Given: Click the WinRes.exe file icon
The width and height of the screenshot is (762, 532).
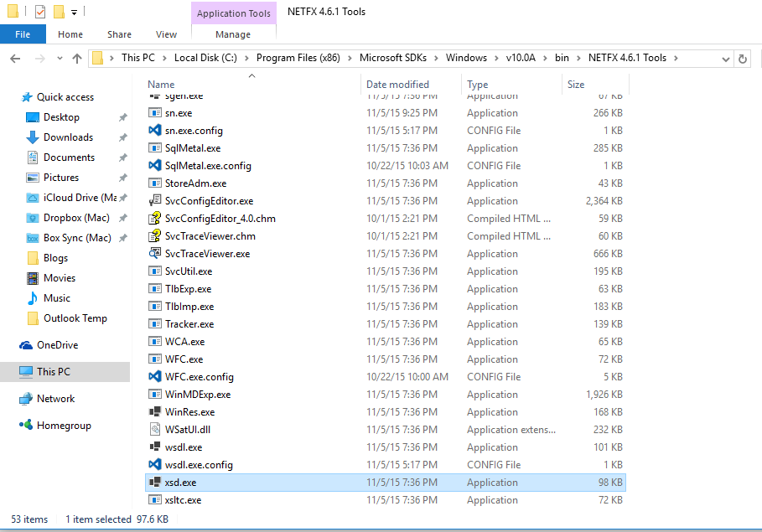Looking at the screenshot, I should click(x=154, y=412).
